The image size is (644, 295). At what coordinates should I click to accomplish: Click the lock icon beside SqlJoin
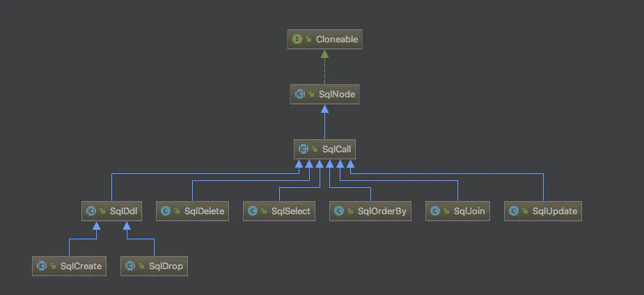446,212
